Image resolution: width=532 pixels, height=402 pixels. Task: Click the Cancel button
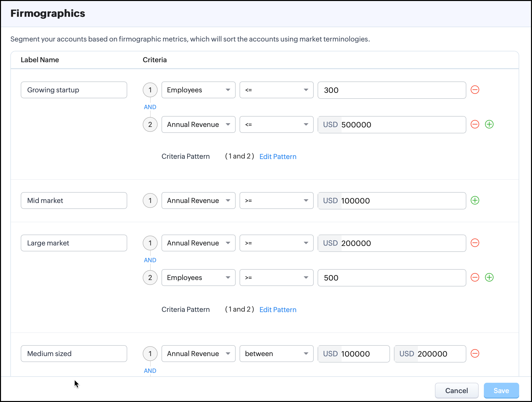456,391
